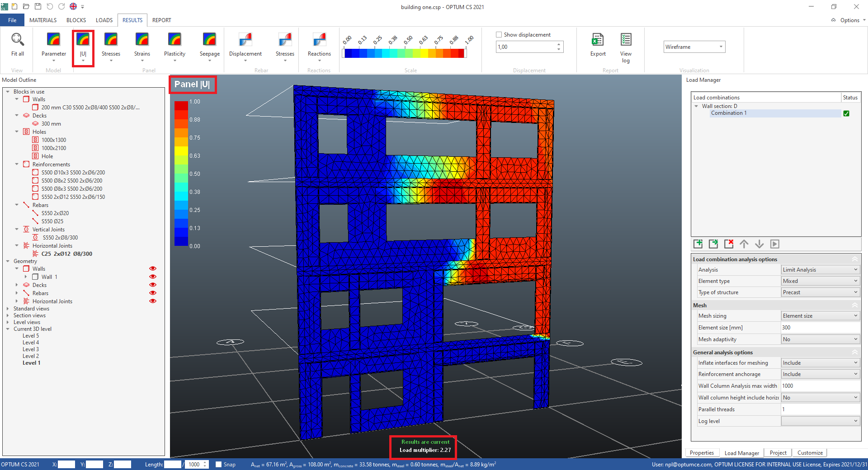Click the Element size [mm] input field
This screenshot has width=868, height=470.
(x=820, y=328)
